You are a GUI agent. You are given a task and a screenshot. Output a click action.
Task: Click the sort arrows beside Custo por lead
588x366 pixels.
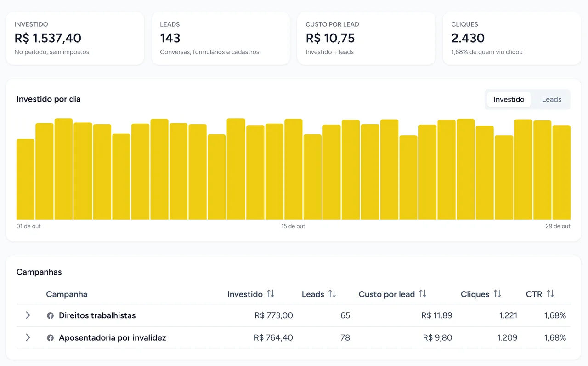(423, 294)
